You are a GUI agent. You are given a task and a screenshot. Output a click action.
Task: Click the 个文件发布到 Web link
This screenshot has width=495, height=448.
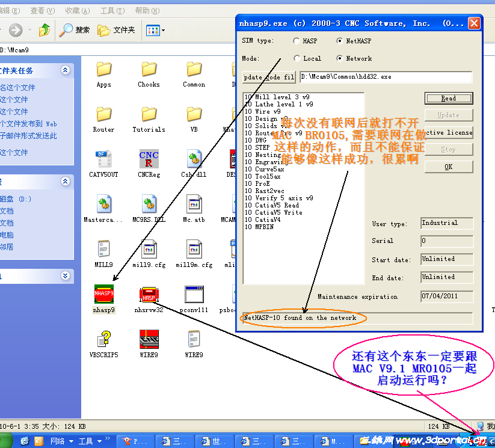pos(28,124)
